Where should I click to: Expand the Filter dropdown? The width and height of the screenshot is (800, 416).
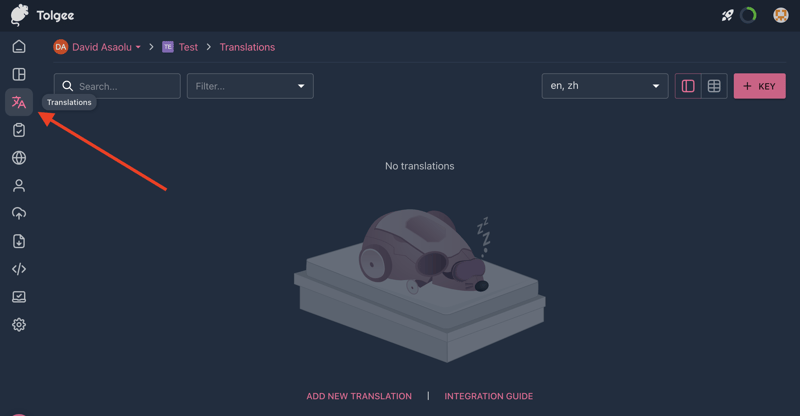(250, 86)
